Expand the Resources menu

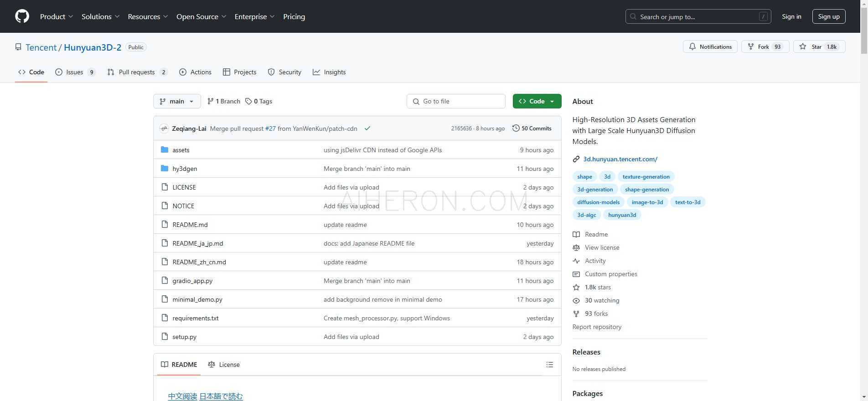[x=148, y=16]
